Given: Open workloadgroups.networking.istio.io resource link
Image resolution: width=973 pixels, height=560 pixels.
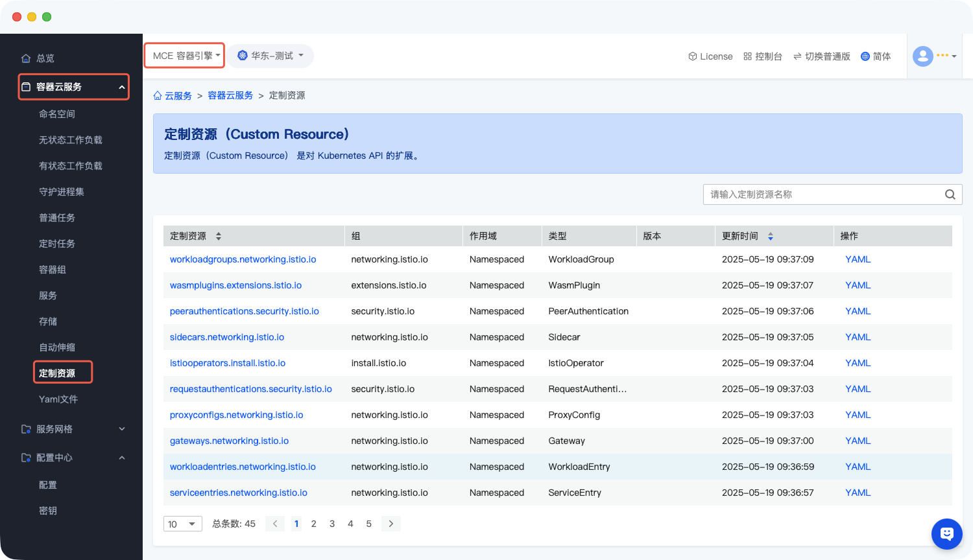Looking at the screenshot, I should pyautogui.click(x=243, y=259).
